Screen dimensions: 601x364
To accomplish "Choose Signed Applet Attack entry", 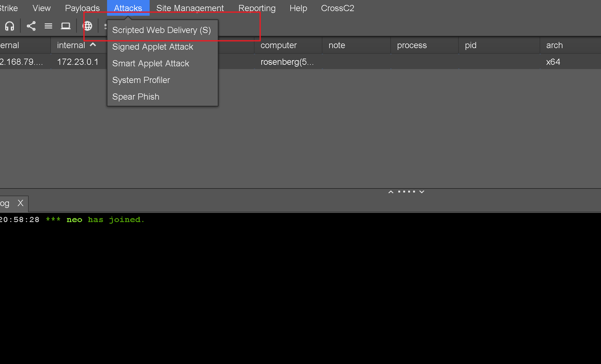I will point(153,47).
